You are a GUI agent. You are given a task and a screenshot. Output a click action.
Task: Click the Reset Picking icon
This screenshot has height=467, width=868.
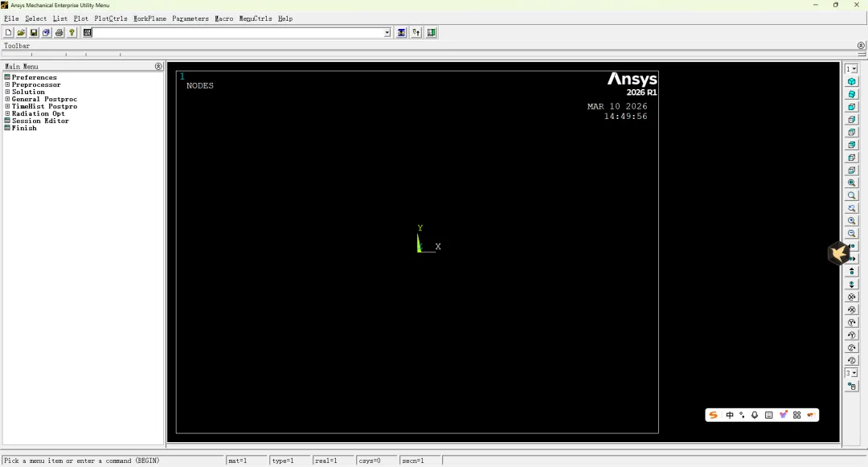[x=416, y=33]
